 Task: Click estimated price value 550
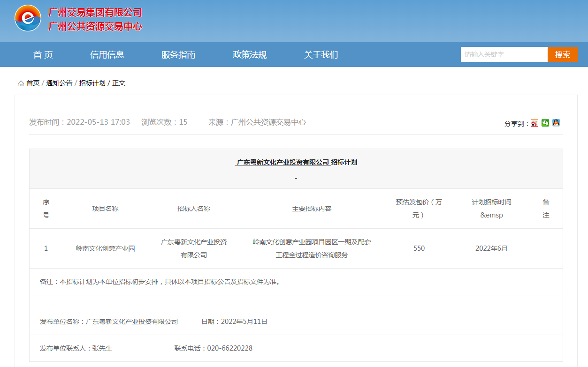(419, 248)
